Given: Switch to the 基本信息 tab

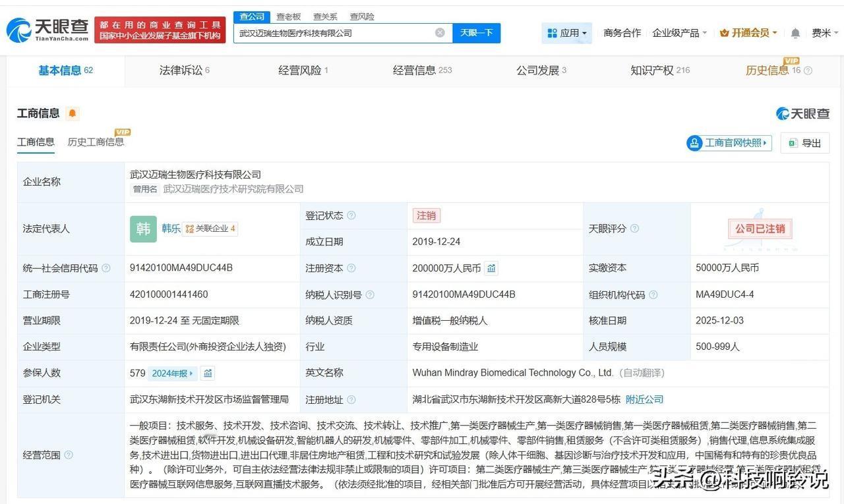Looking at the screenshot, I should pyautogui.click(x=66, y=70).
